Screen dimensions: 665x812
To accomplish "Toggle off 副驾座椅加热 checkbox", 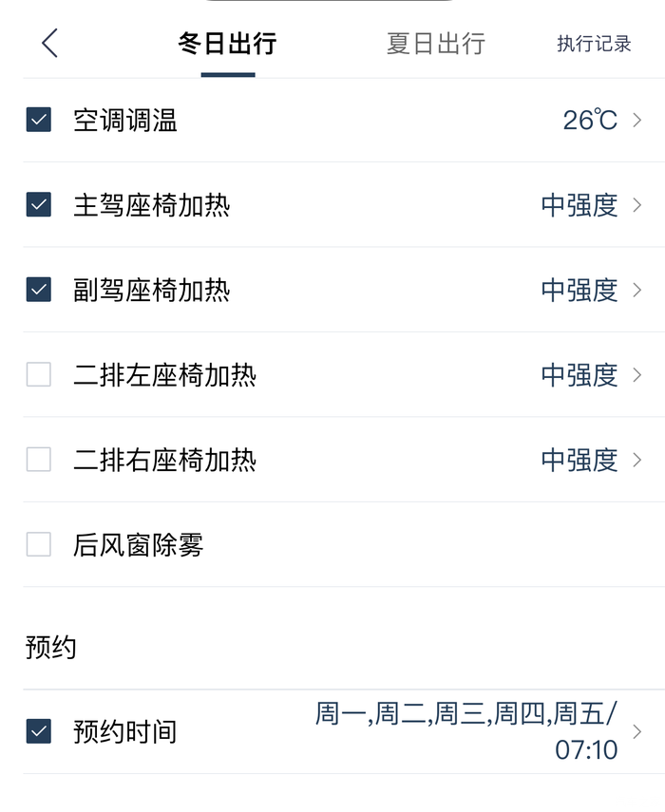I will coord(39,290).
